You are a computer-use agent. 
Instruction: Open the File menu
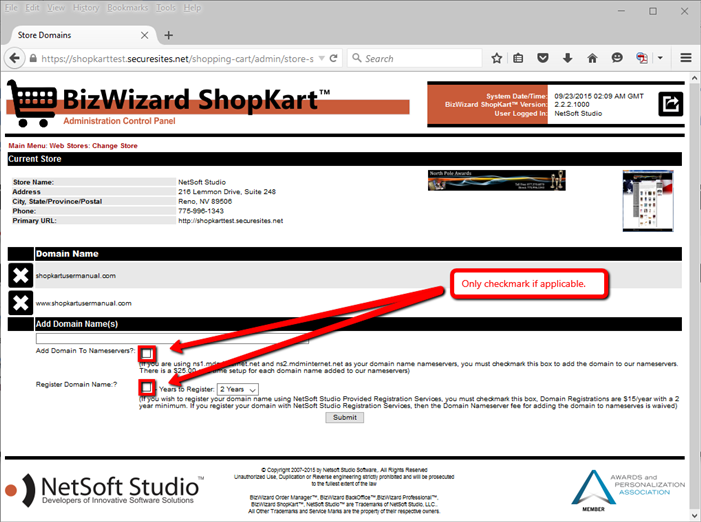(11, 8)
